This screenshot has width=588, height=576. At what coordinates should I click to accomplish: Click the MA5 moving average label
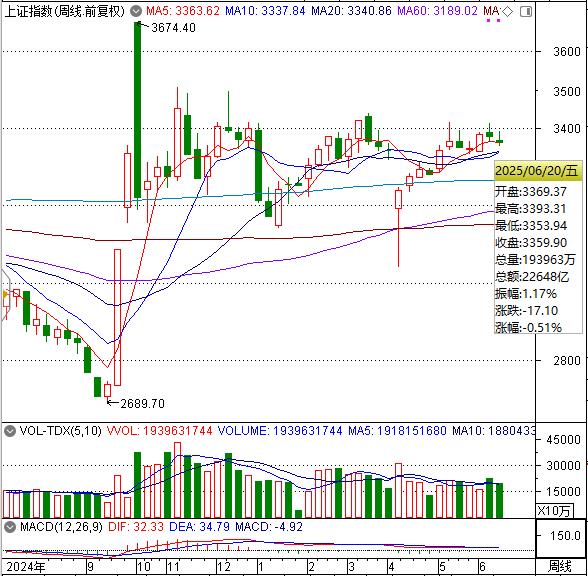(183, 11)
